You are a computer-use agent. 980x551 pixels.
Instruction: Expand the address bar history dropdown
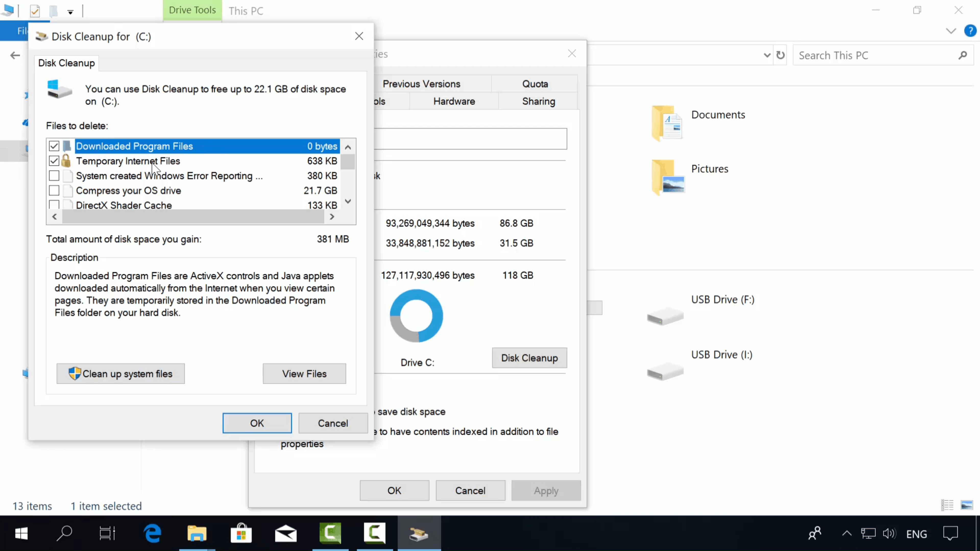click(767, 56)
